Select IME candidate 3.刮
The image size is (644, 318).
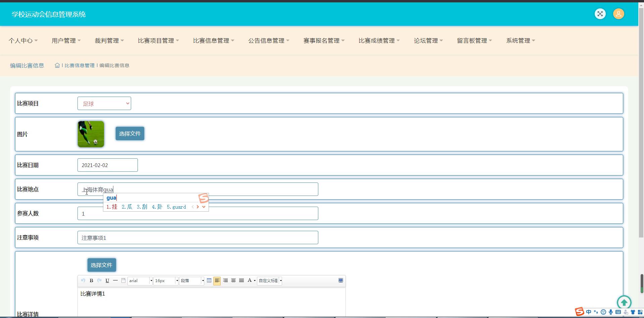(142, 207)
